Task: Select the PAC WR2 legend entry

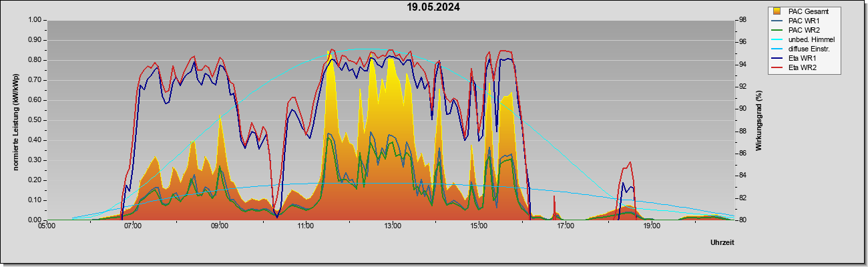Action: 799,30
